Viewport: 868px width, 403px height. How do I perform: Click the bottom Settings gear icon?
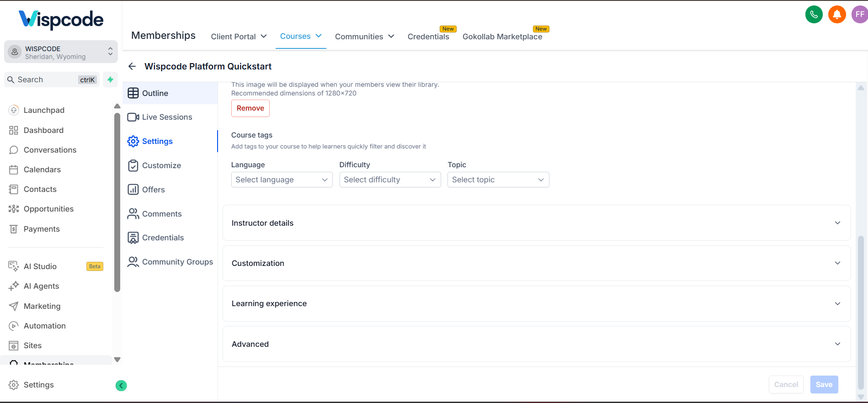(14, 385)
